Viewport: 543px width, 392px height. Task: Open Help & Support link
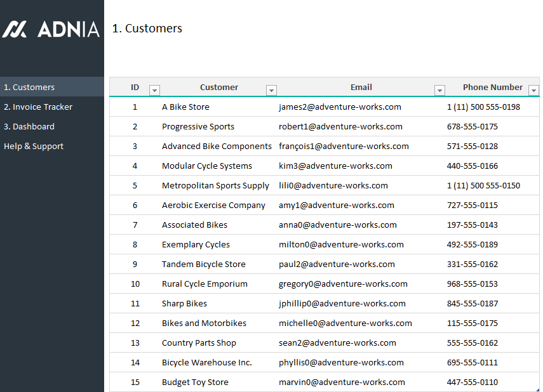pos(34,146)
